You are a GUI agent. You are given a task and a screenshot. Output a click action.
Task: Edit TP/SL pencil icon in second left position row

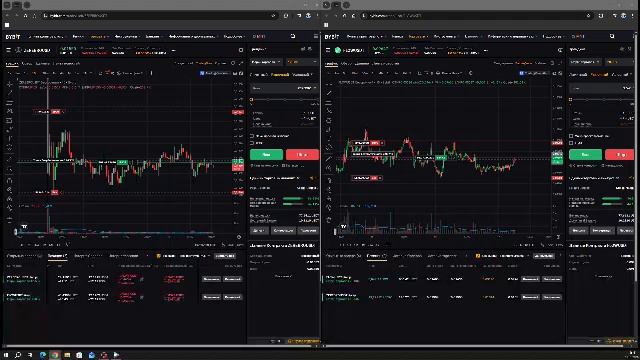coord(142,298)
